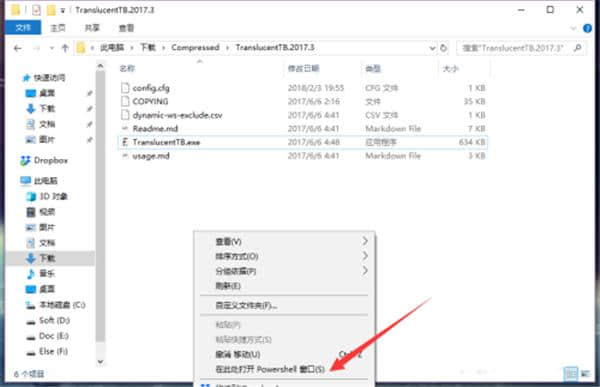Click the up-one-level arrow icon
The height and width of the screenshot is (387, 600).
point(65,48)
